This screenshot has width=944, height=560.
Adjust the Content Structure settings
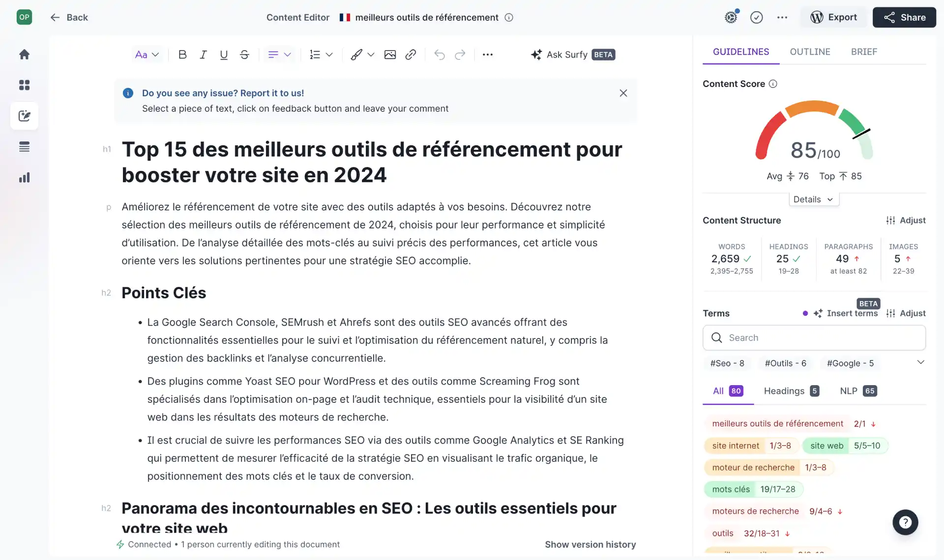[x=906, y=220]
